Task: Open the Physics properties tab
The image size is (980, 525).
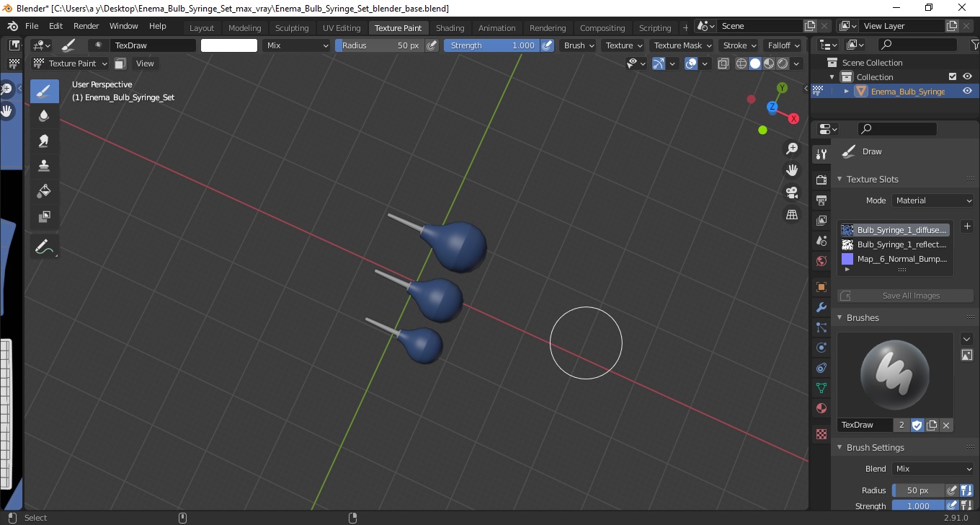Action: [x=821, y=348]
